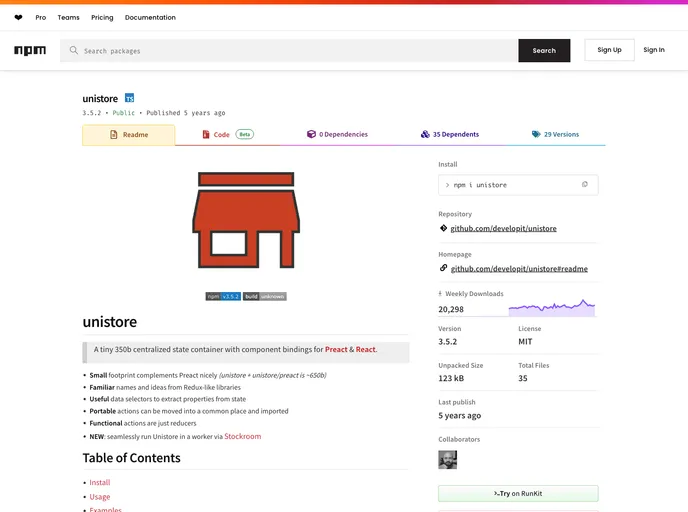Image resolution: width=688 pixels, height=512 pixels.
Task: Copy the npm i unistore command icon
Action: [x=584, y=185]
